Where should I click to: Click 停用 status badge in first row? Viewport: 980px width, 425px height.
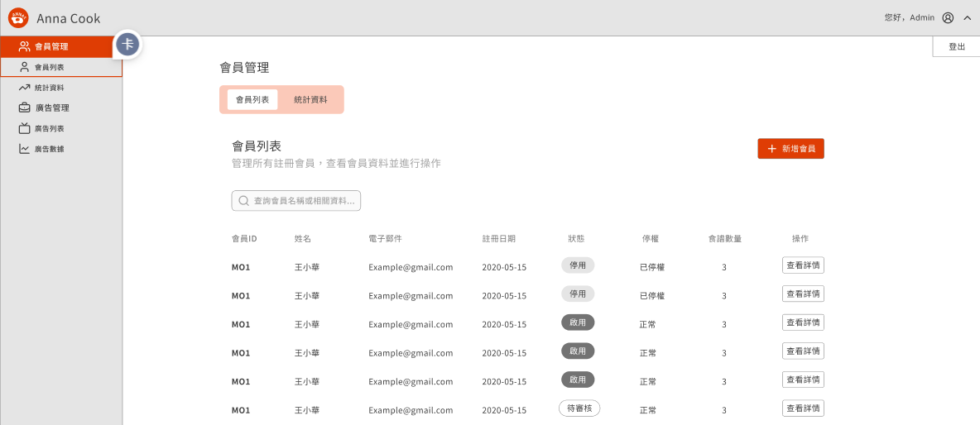pyautogui.click(x=578, y=265)
